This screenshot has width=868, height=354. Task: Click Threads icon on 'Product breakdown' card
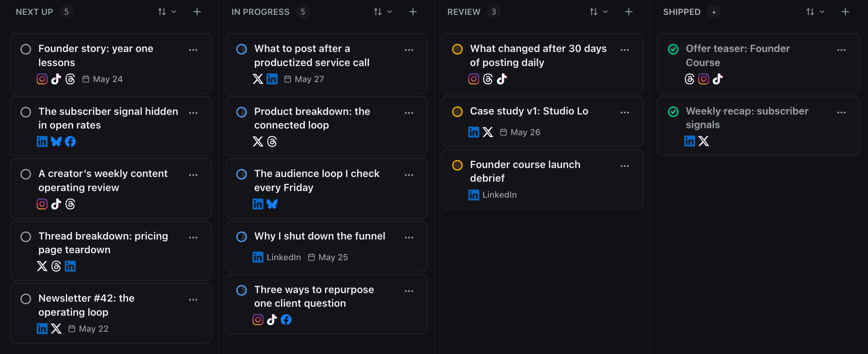tap(272, 141)
